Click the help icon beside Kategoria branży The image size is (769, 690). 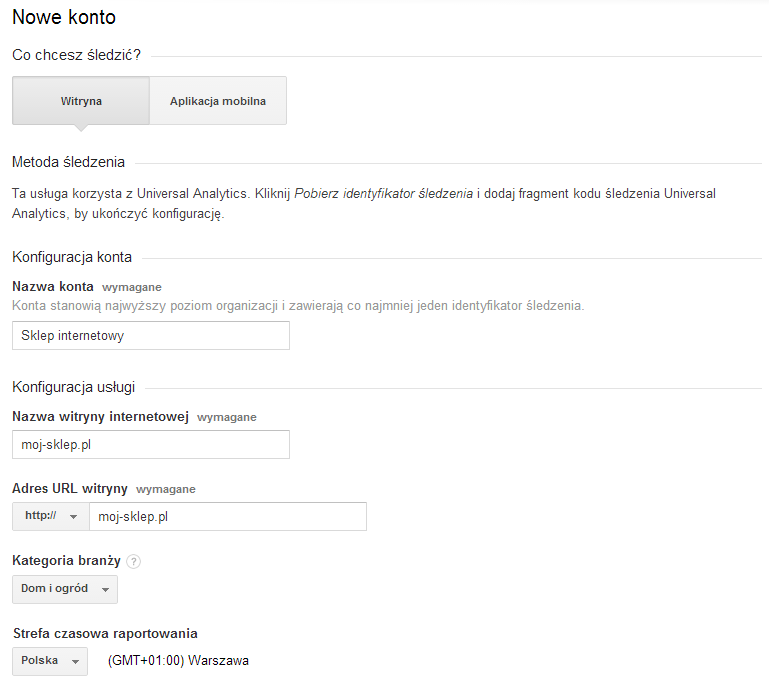133,561
